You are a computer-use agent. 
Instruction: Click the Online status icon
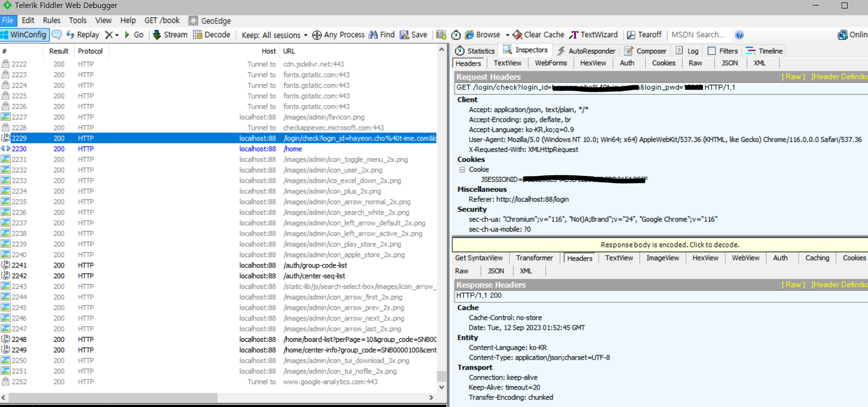point(843,34)
